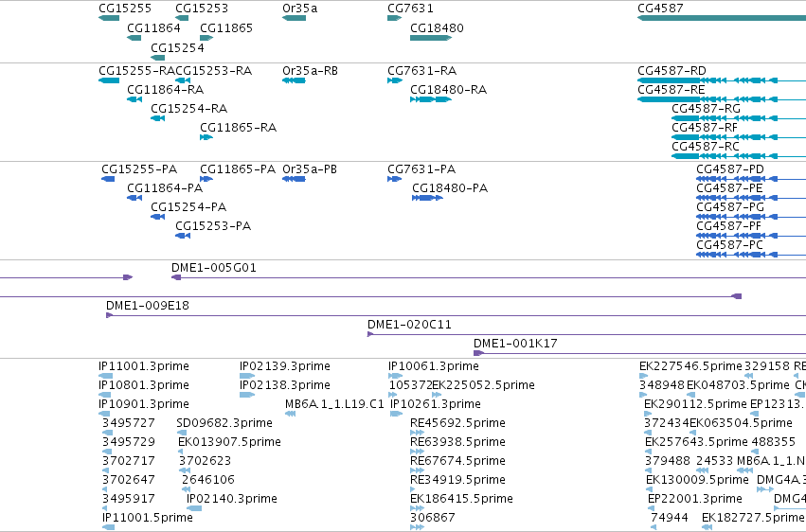Open the CG11864-PA protein label
The width and height of the screenshot is (806, 532).
pyautogui.click(x=165, y=188)
